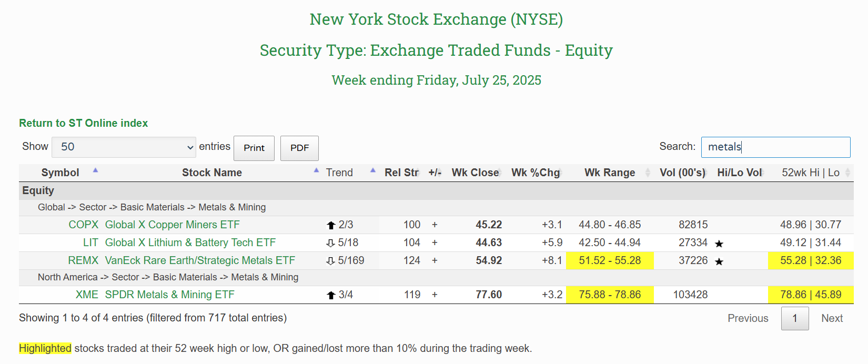Viewport: 868px width, 364px height.
Task: Click the sort arrow beside the Trend column
Action: (x=373, y=169)
